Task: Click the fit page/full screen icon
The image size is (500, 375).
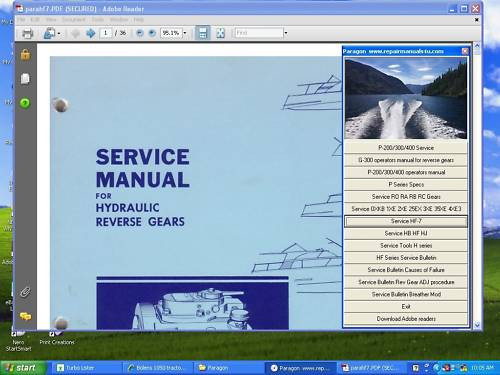Action: tap(220, 33)
